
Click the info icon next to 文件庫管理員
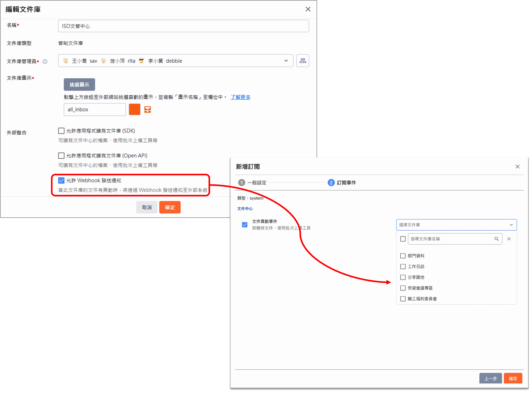pyautogui.click(x=45, y=61)
